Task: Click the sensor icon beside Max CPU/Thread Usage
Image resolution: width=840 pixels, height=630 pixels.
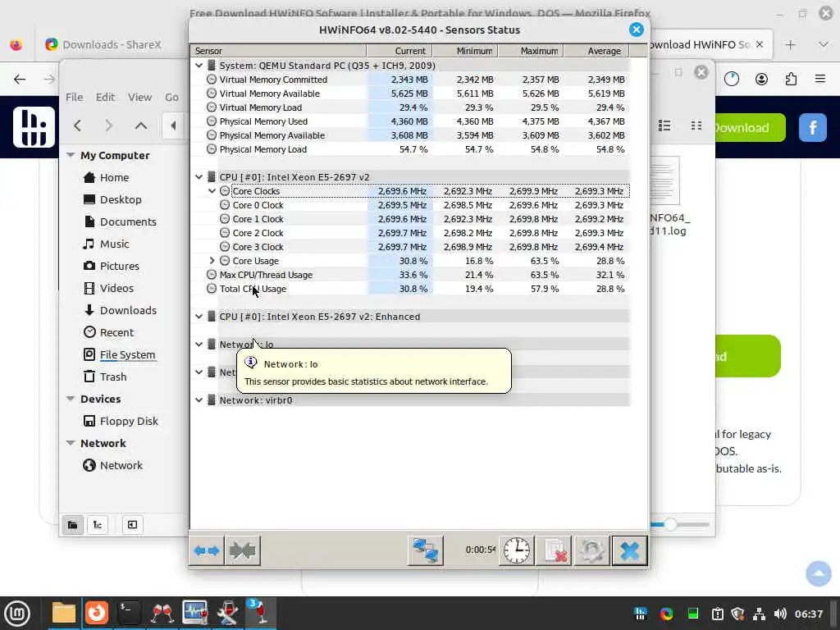Action: pyautogui.click(x=212, y=274)
